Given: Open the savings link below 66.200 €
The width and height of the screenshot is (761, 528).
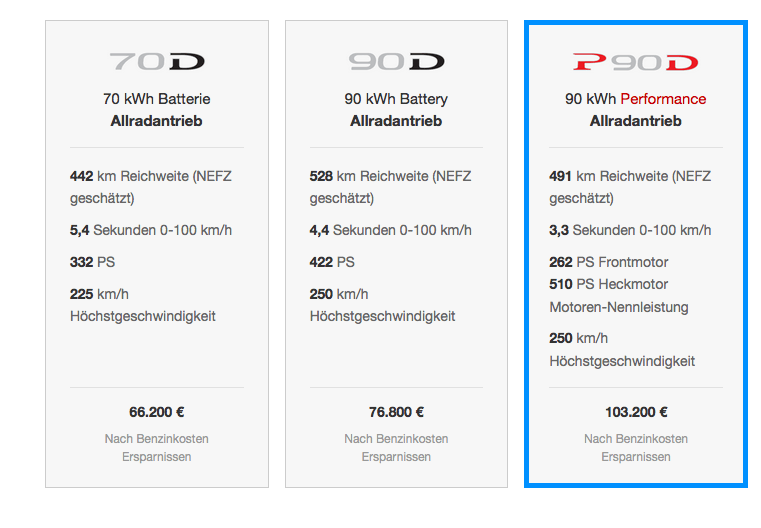Looking at the screenshot, I should (x=157, y=447).
